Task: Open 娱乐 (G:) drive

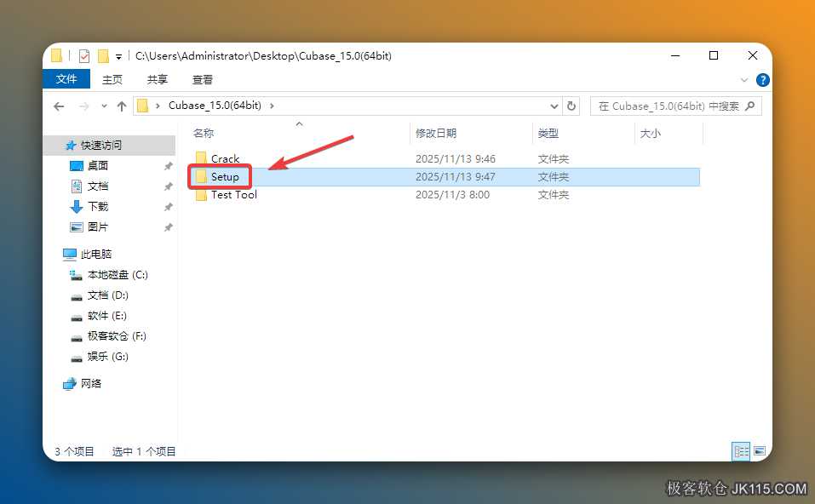Action: click(107, 357)
